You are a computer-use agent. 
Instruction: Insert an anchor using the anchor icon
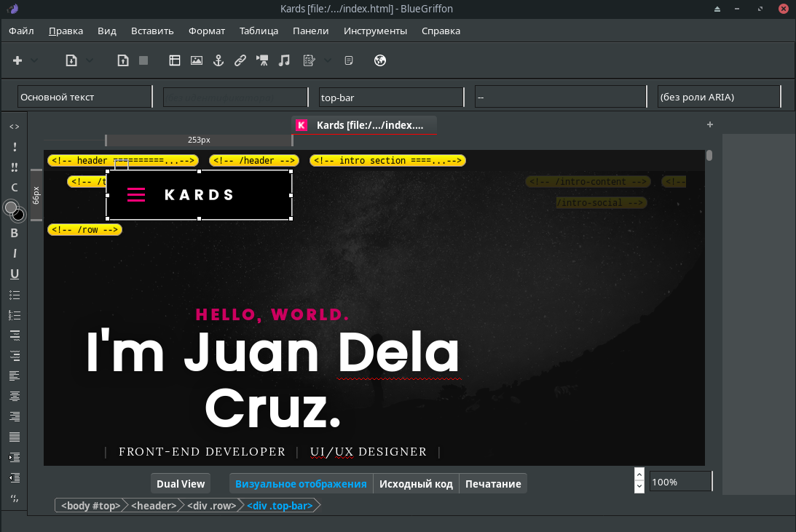coord(217,60)
